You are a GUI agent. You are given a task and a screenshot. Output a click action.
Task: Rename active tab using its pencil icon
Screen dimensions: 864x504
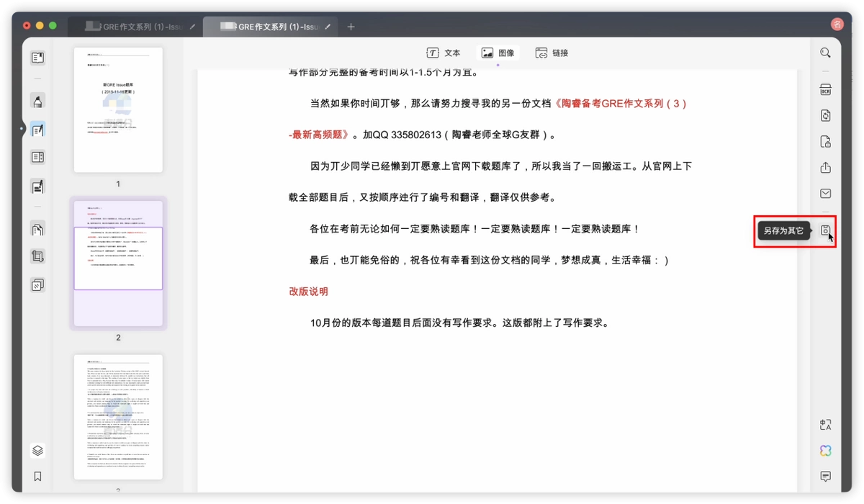click(328, 27)
